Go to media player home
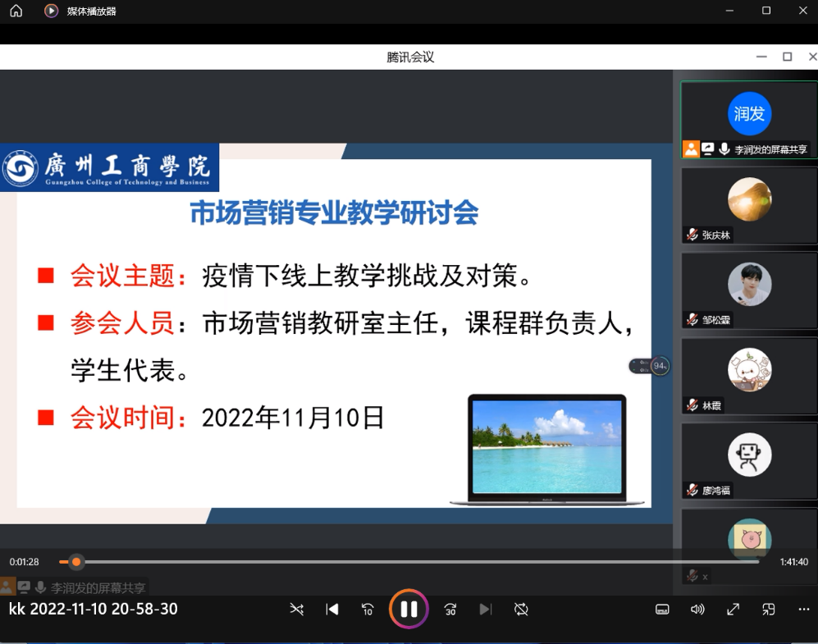The image size is (818, 644). (16, 11)
